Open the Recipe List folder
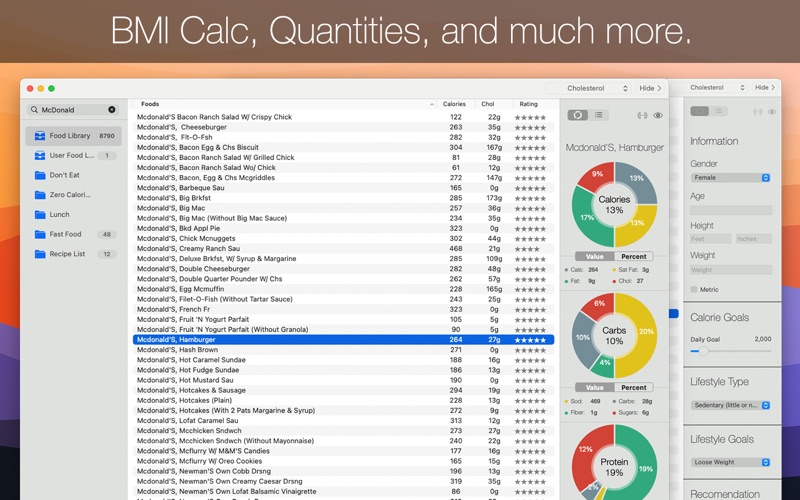 [73, 254]
